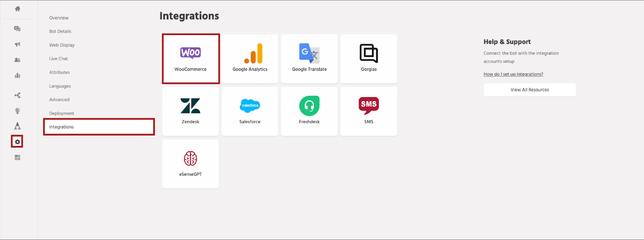Open the chat conversations sidebar icon
Image resolution: width=644 pixels, height=240 pixels.
pyautogui.click(x=17, y=29)
